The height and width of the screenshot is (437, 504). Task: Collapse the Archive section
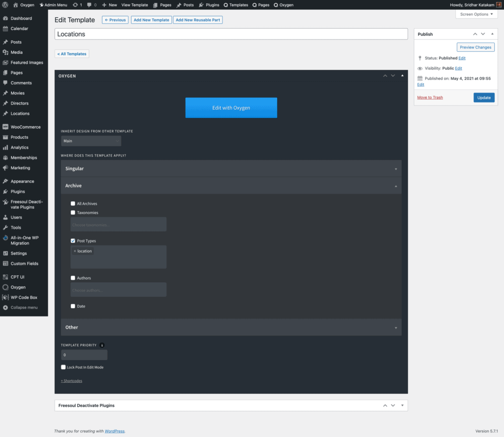point(231,186)
